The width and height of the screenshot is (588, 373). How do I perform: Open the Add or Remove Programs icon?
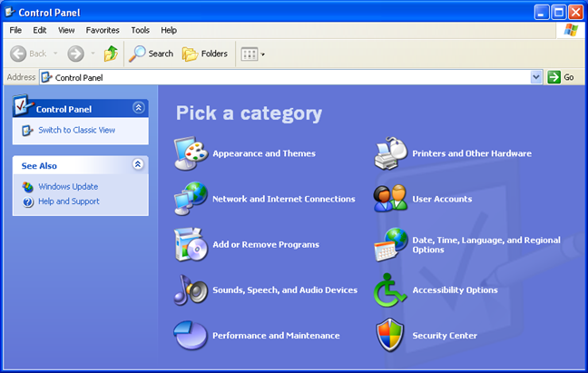point(191,244)
